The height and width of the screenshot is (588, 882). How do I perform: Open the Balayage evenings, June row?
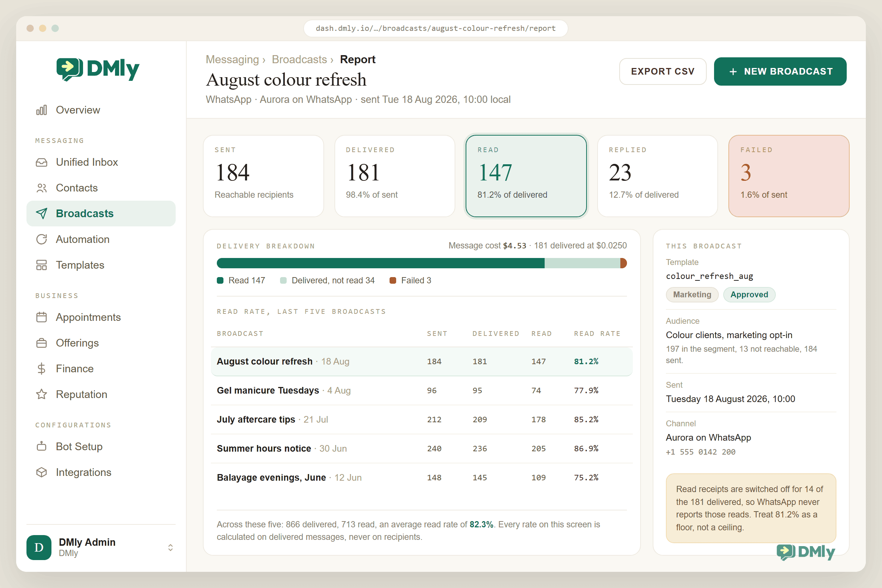coord(422,478)
